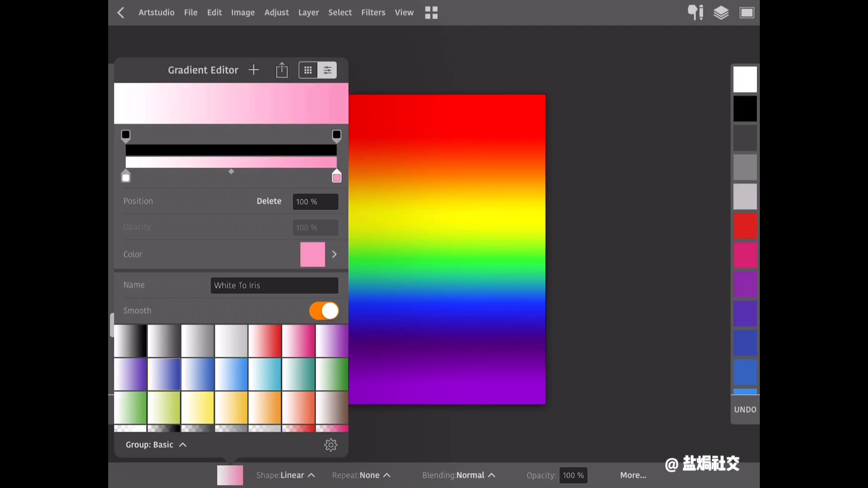868x488 pixels.
Task: Open the Filters menu
Action: pos(373,13)
